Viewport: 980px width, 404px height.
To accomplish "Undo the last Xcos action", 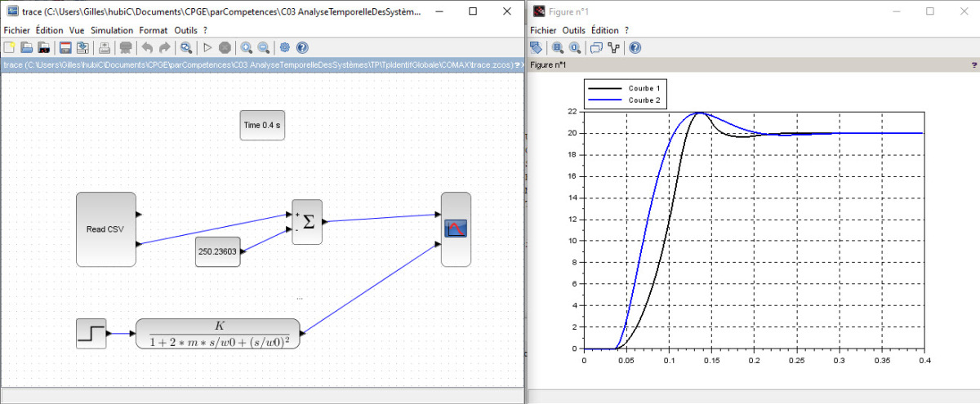I will pyautogui.click(x=148, y=48).
